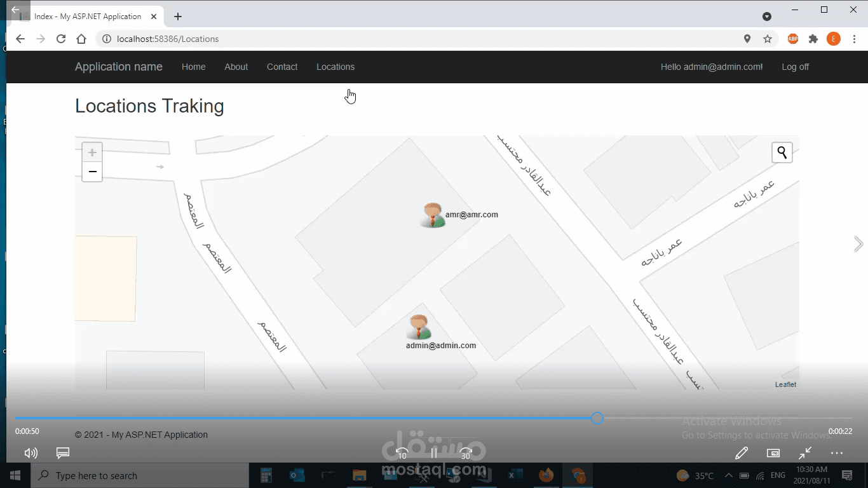Viewport: 868px width, 488px height.
Task: Go to next item with right chevron
Action: pyautogui.click(x=858, y=244)
